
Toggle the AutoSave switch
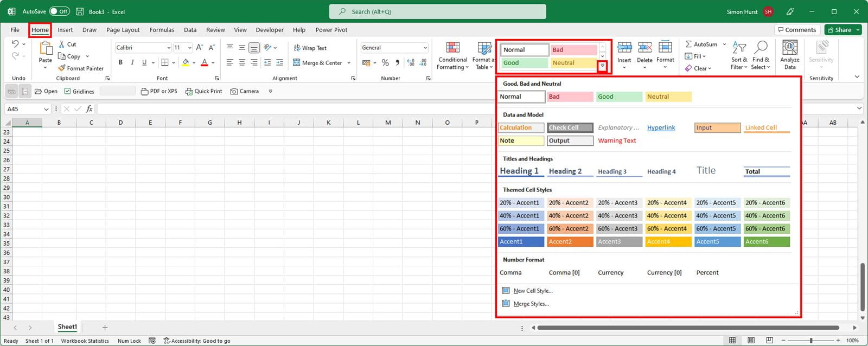[x=59, y=11]
